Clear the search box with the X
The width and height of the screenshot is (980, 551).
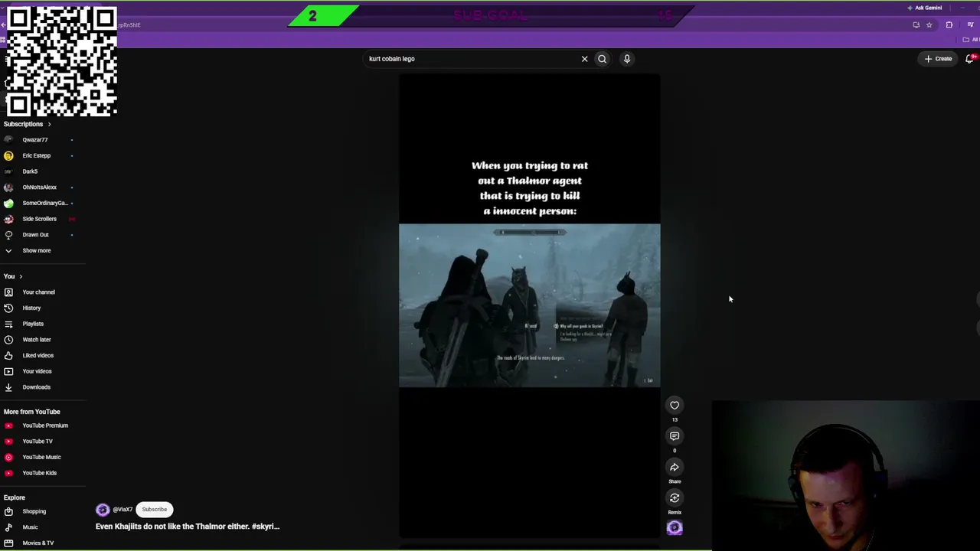pos(584,59)
